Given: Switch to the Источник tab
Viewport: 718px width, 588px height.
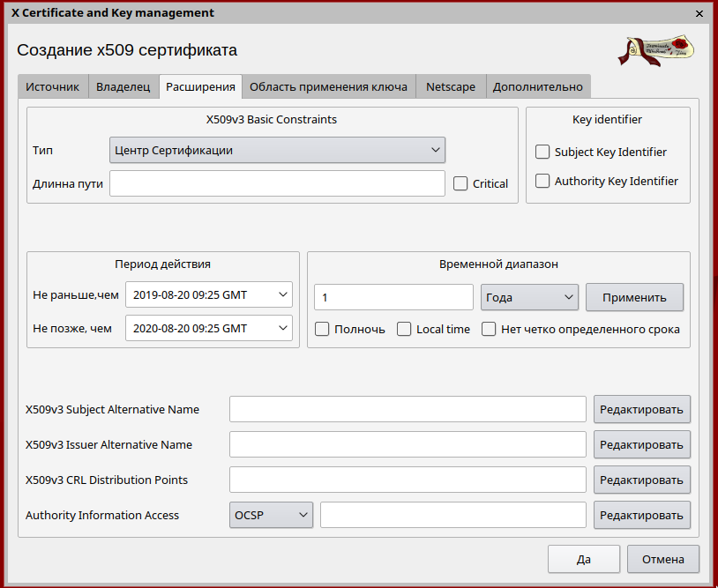Looking at the screenshot, I should (x=53, y=86).
